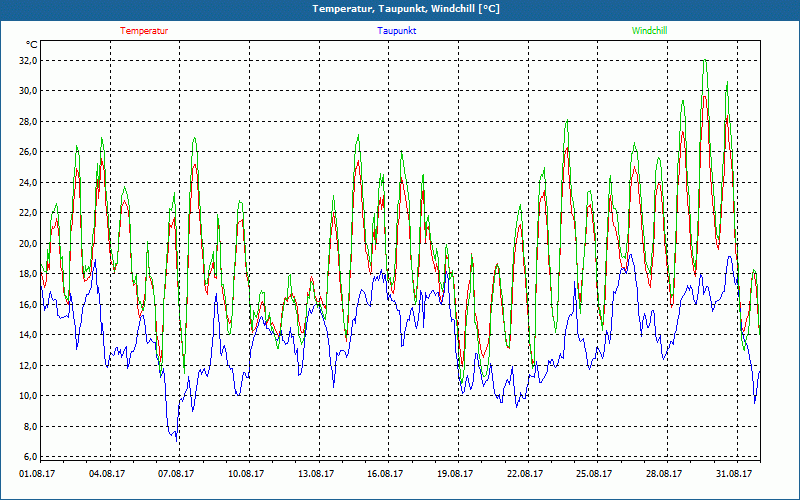The image size is (800, 500).
Task: Click the 31.08.17 date label
Action: (x=734, y=474)
